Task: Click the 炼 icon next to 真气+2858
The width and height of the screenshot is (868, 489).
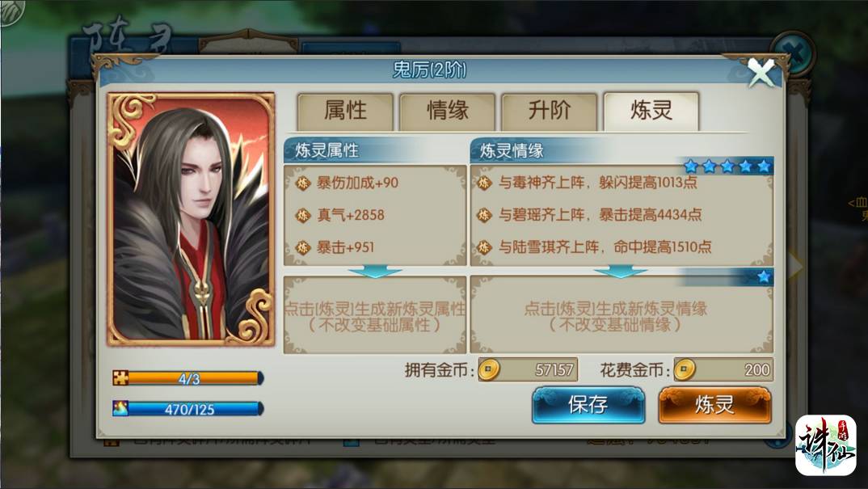Action: point(303,215)
